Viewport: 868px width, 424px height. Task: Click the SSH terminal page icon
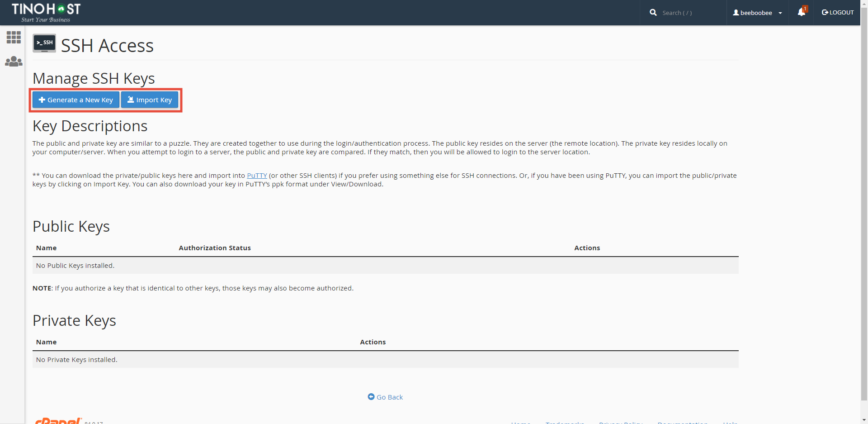point(44,43)
